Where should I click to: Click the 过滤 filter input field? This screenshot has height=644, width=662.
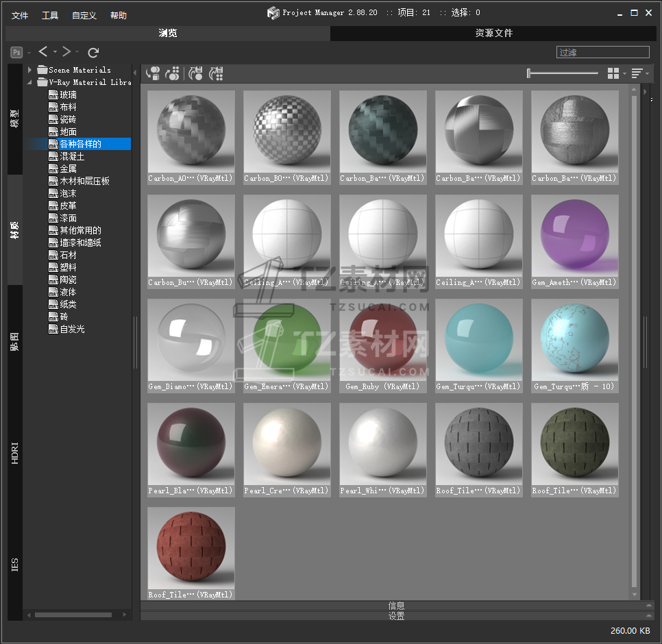602,52
